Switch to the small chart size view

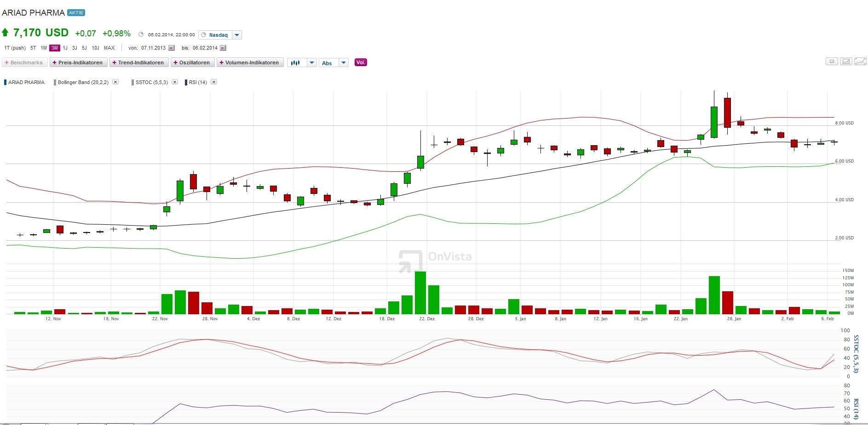tap(832, 62)
